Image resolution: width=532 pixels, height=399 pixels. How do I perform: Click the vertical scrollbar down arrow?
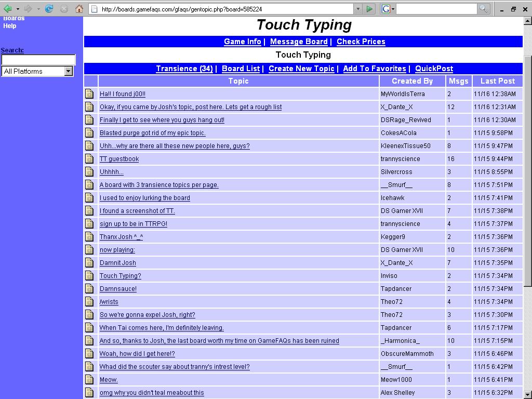click(x=528, y=394)
